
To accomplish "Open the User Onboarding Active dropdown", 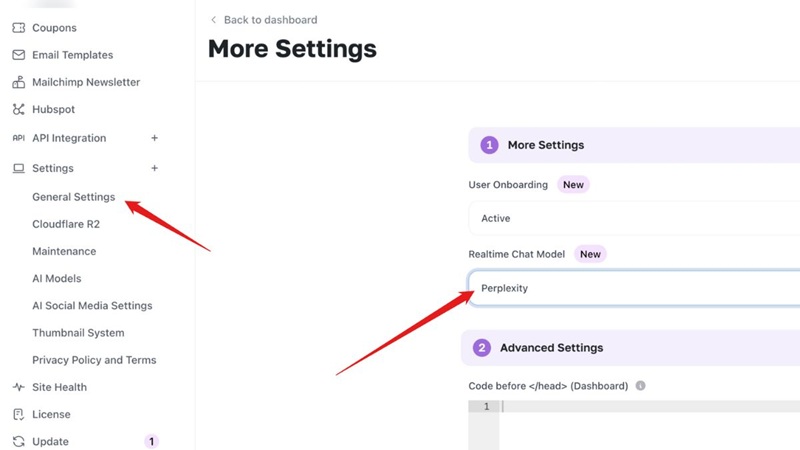I will tap(634, 218).
